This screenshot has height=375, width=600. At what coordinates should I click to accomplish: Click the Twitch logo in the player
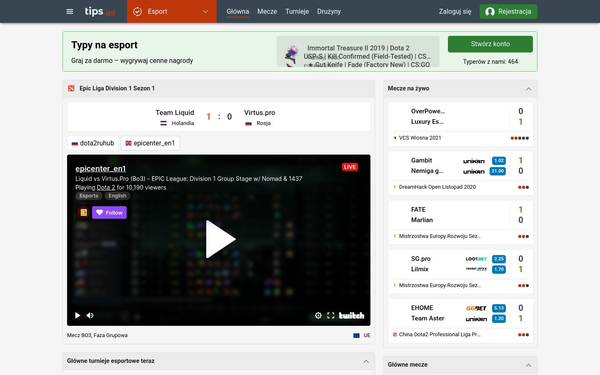[x=351, y=315]
